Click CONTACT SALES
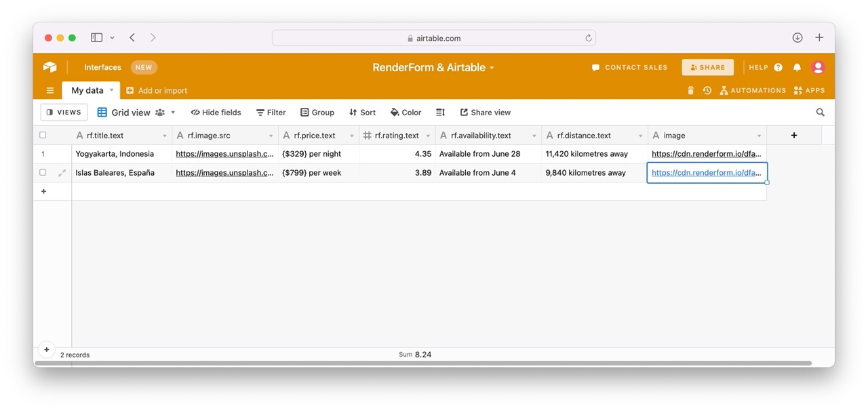 (629, 67)
